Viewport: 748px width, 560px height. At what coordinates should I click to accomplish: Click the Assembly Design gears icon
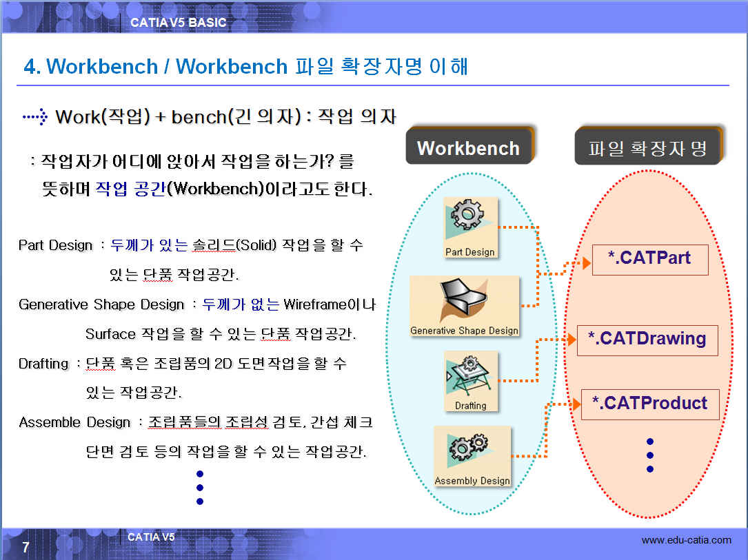(472, 455)
